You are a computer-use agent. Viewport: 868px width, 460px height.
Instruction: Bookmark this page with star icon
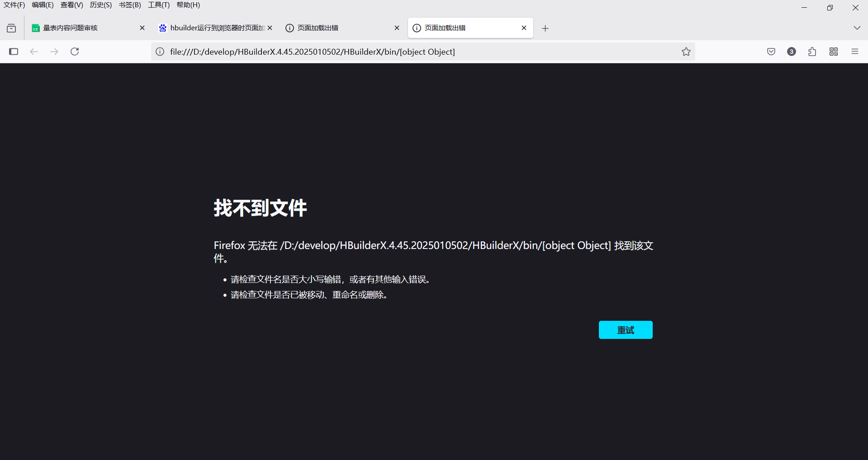point(686,52)
